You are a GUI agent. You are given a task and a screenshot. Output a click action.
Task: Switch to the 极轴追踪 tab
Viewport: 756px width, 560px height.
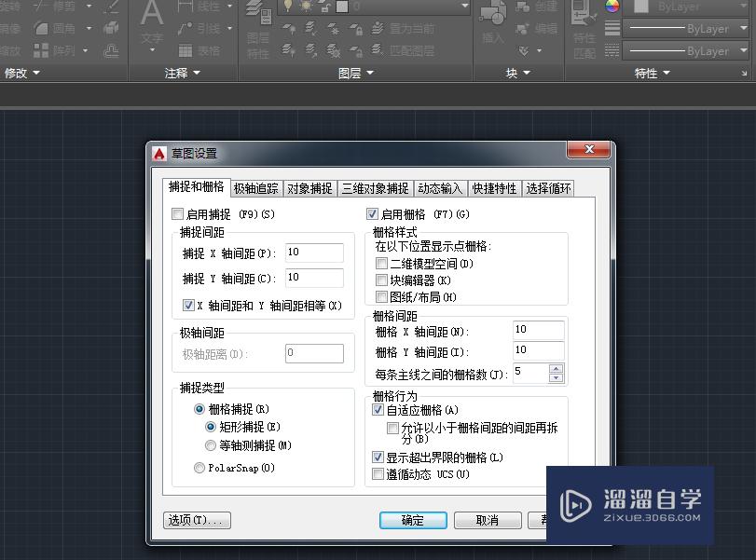tap(256, 188)
